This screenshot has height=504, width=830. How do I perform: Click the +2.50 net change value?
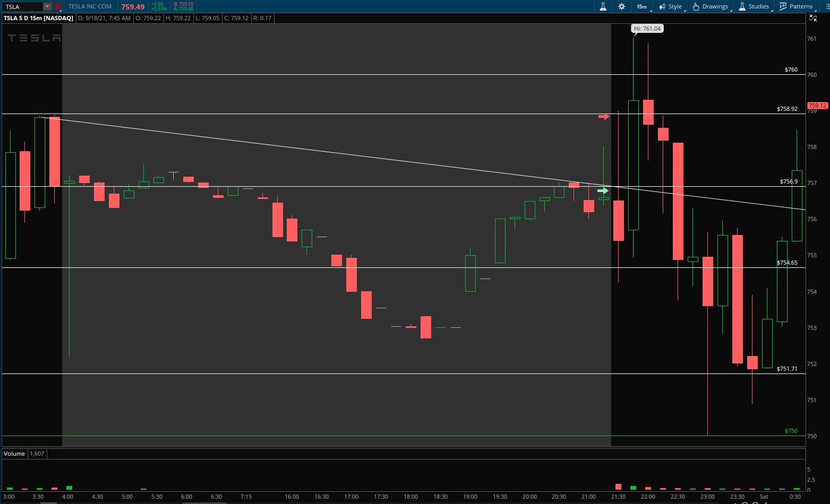tap(158, 4)
